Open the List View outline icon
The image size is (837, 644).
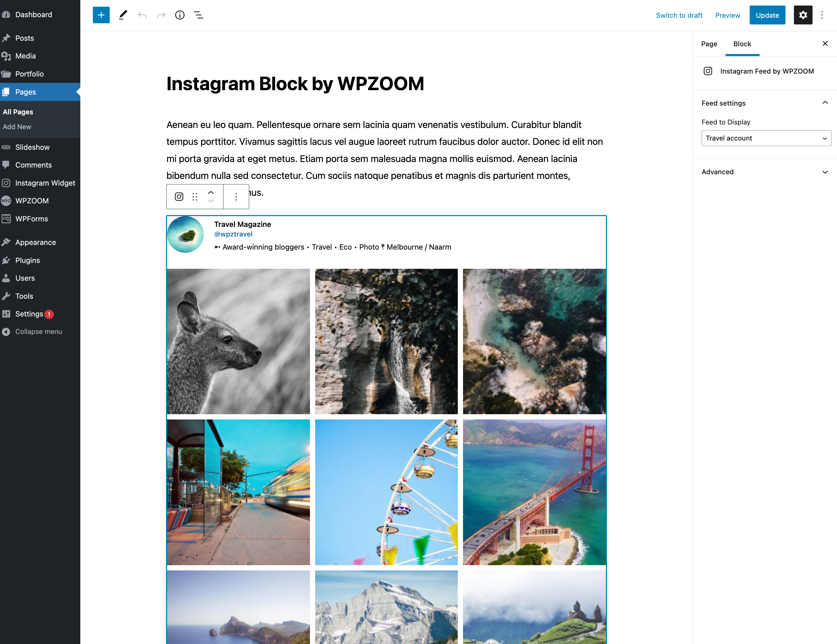198,15
